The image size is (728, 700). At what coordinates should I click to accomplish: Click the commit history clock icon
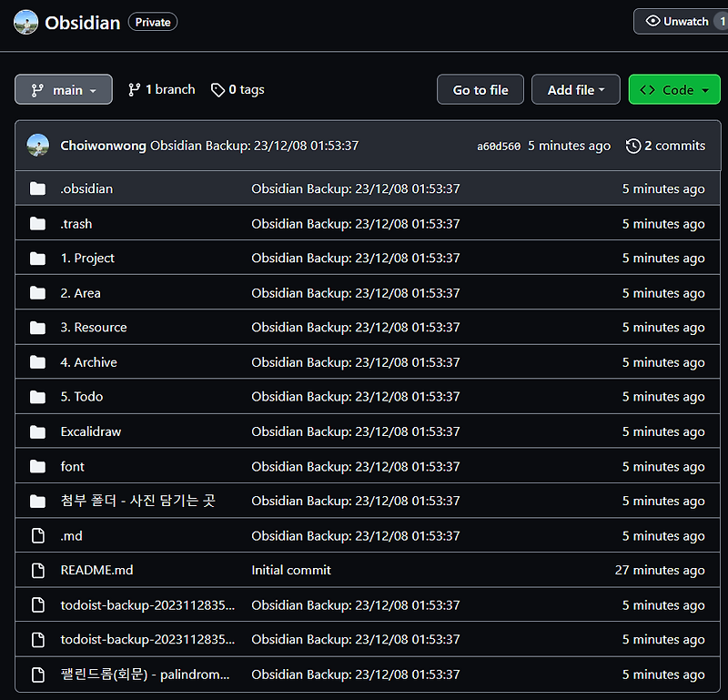632,146
